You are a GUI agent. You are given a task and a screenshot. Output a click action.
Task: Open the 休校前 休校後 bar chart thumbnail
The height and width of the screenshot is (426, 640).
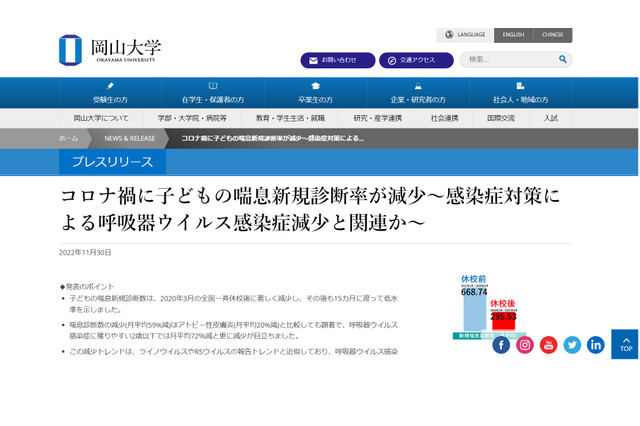tap(489, 307)
